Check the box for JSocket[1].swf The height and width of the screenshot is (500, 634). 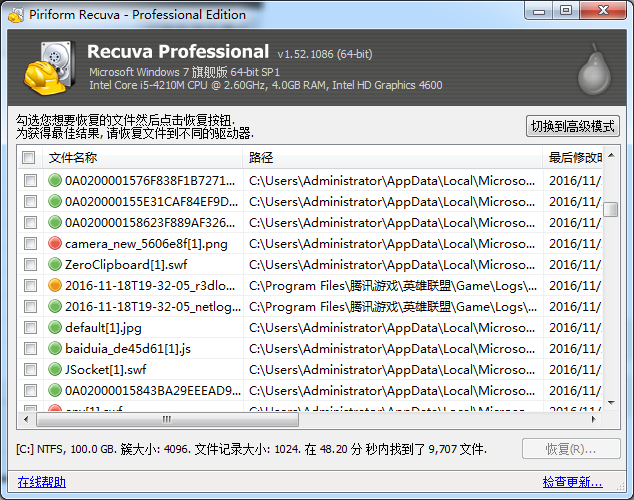[30, 369]
